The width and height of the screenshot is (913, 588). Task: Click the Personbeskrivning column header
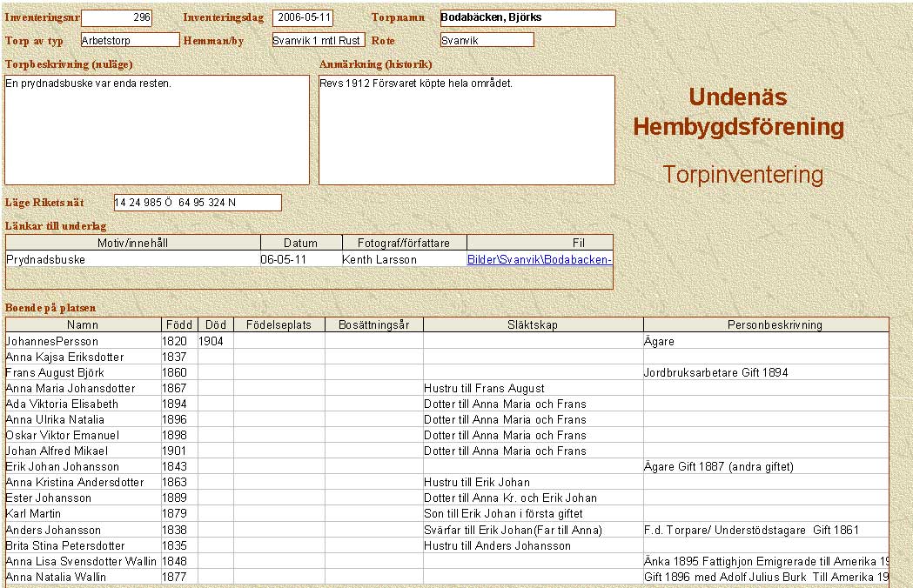tap(774, 325)
